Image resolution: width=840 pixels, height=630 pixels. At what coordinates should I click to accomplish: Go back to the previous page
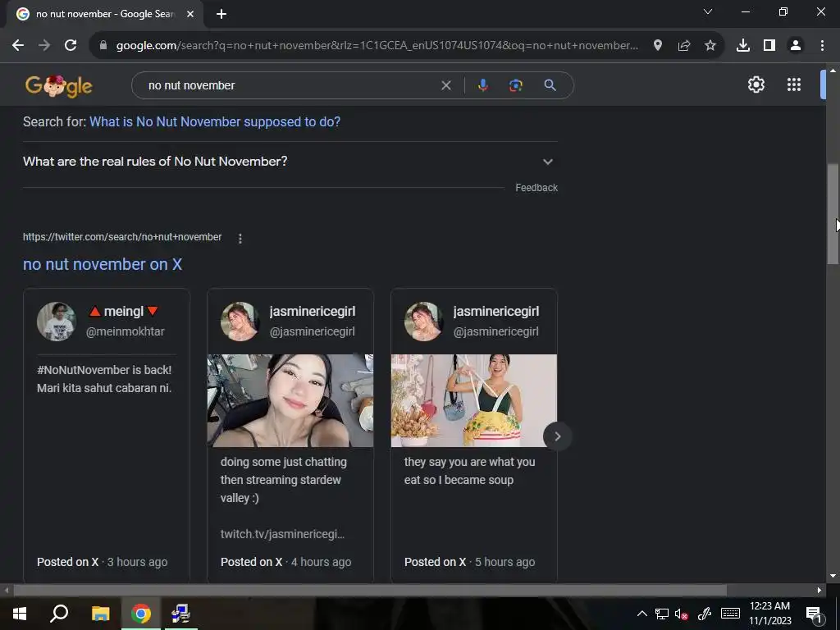click(x=18, y=46)
